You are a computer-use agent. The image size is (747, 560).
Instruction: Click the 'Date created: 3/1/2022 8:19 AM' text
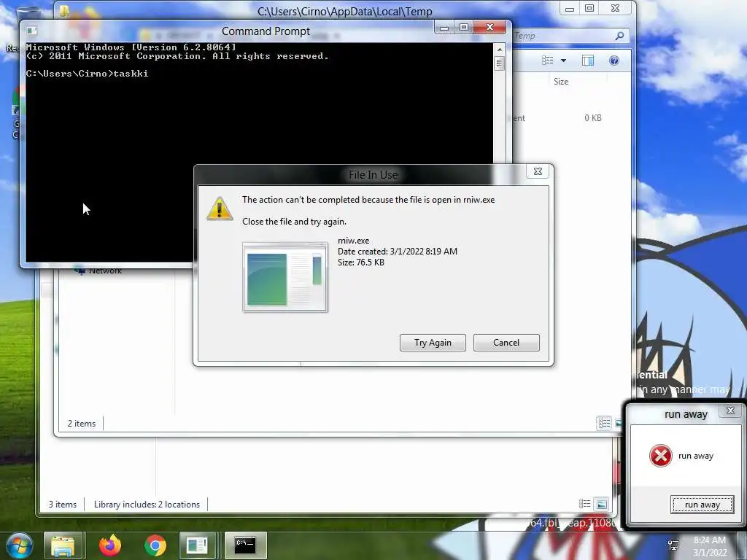click(398, 252)
